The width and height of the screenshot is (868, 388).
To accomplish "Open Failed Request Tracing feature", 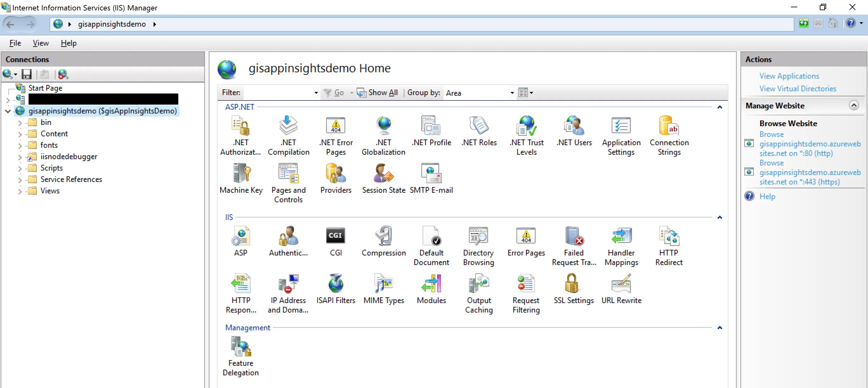I will pyautogui.click(x=574, y=246).
